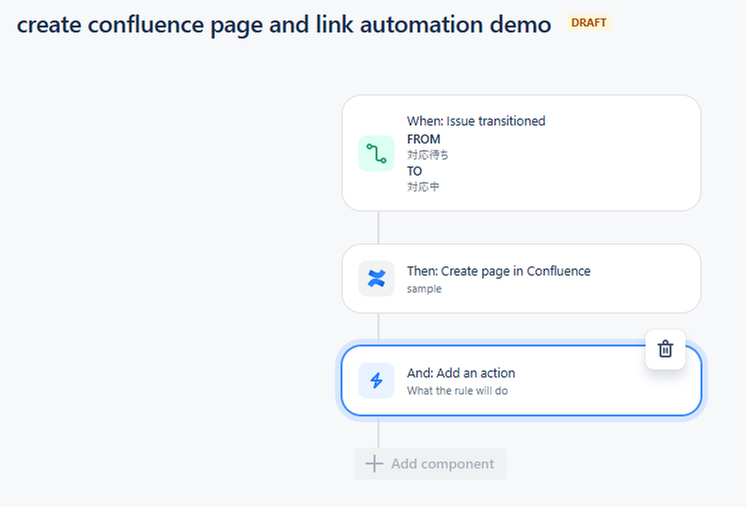This screenshot has width=746, height=507.
Task: Click the 'FROM' label in trigger card
Action: click(x=423, y=139)
